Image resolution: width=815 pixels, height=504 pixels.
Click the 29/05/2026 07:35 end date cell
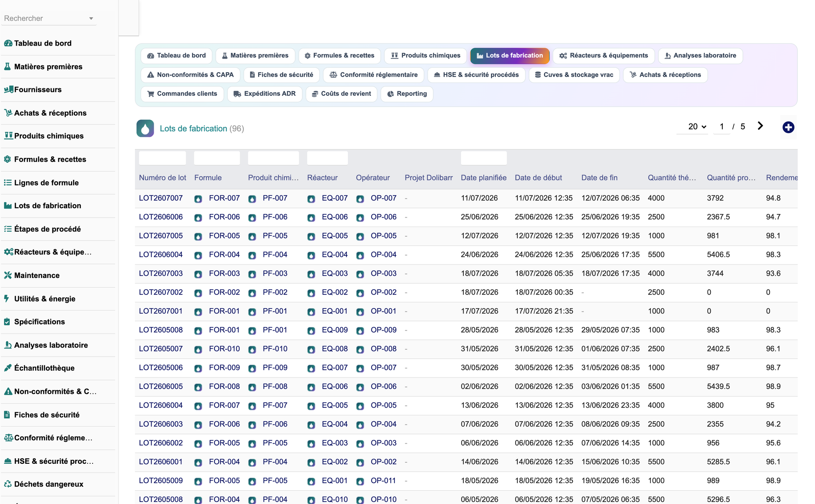[610, 330]
